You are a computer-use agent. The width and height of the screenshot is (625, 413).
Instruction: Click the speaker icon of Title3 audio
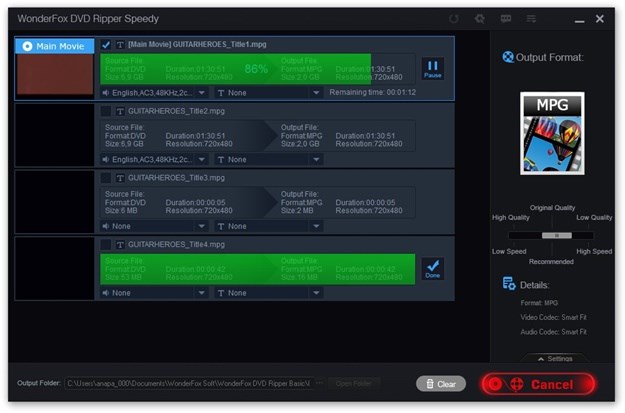[x=105, y=226]
